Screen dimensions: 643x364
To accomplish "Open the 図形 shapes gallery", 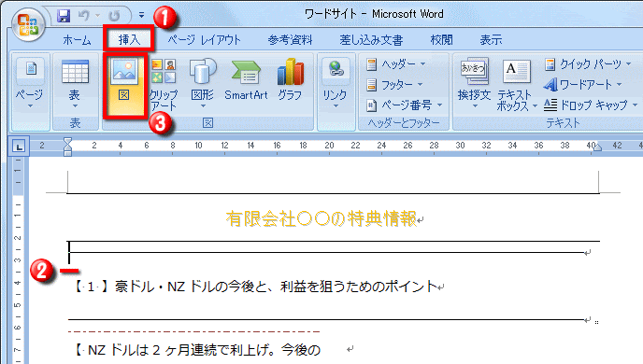I will [203, 84].
